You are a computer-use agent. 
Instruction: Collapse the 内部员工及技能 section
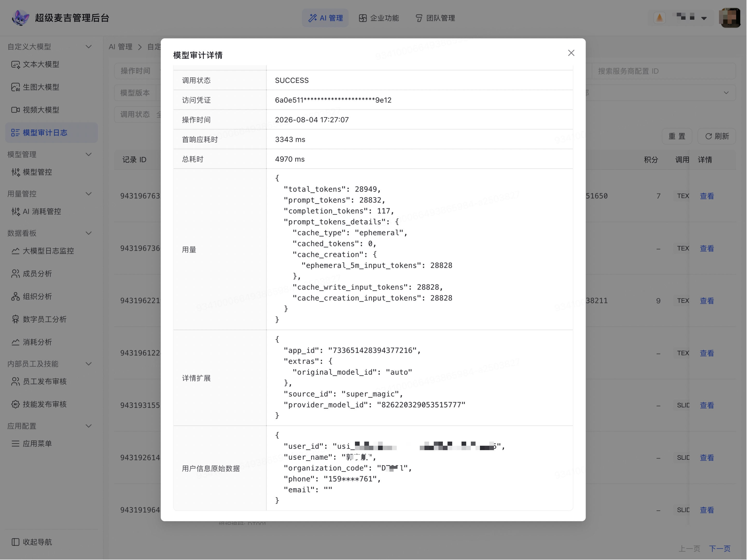(x=88, y=364)
